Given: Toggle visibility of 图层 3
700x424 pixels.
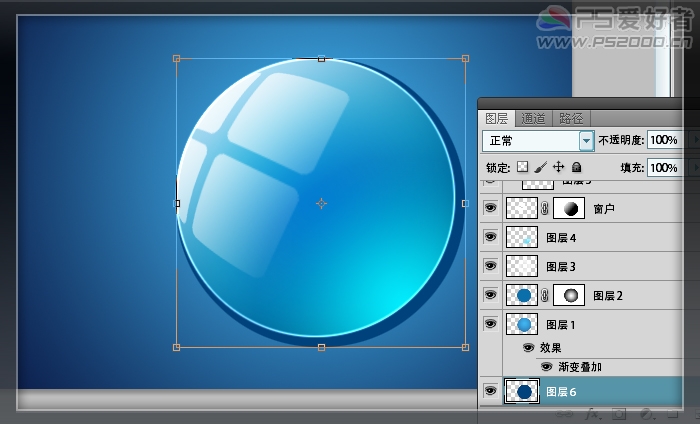Looking at the screenshot, I should (491, 266).
